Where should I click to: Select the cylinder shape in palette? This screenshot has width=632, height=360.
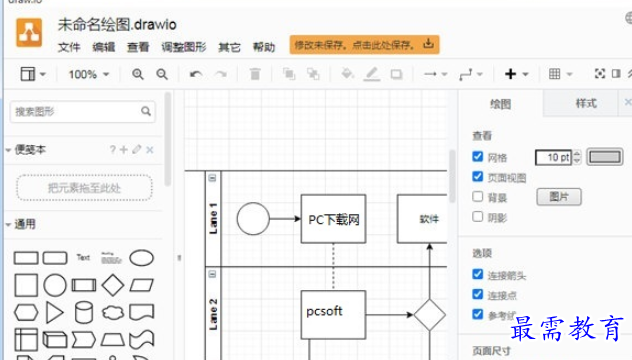pos(84,312)
